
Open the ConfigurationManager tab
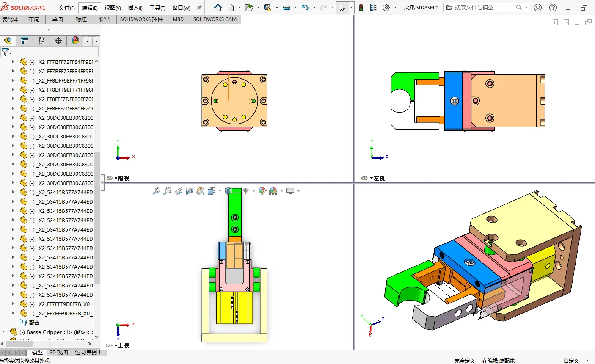41,41
